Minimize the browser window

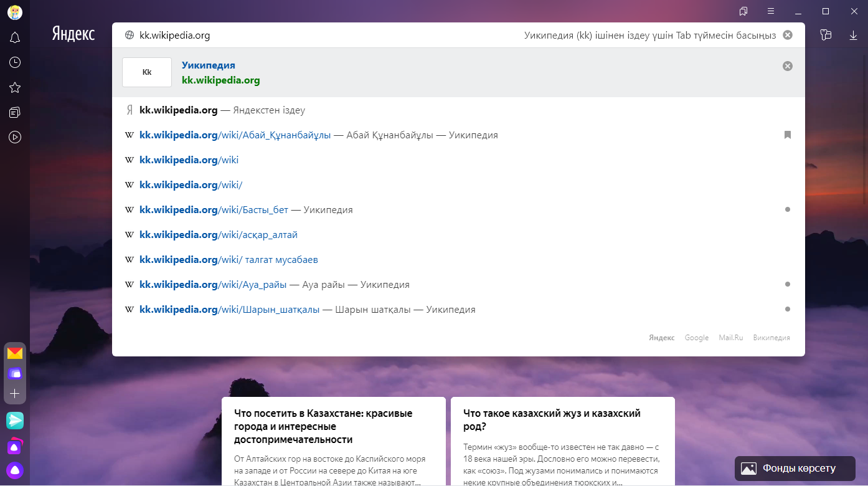(x=798, y=11)
